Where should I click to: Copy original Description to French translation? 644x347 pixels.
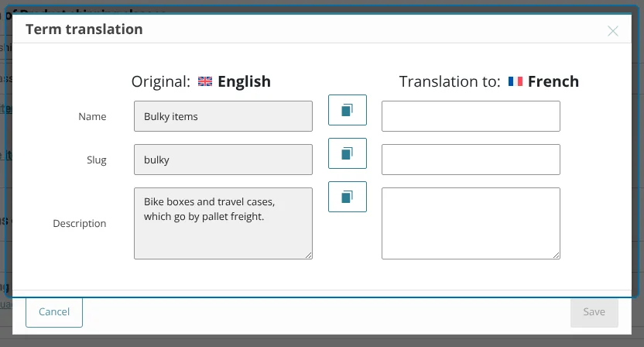(347, 197)
